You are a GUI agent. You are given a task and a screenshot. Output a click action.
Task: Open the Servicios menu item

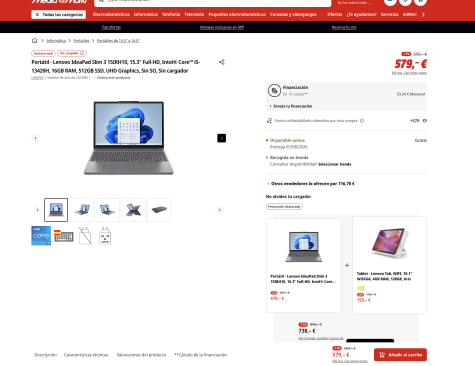tap(390, 14)
